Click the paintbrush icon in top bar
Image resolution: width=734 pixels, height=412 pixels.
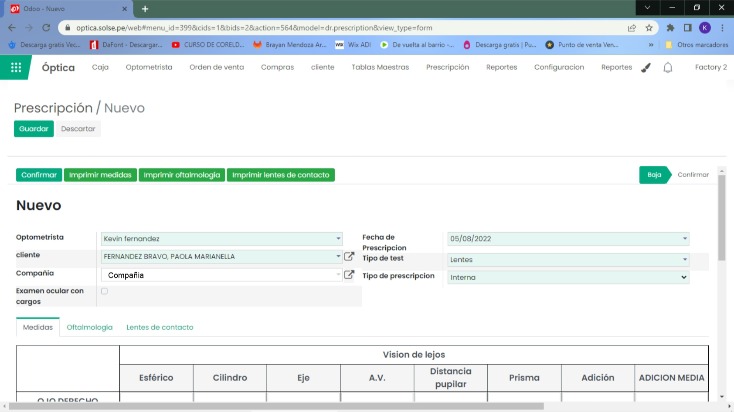(645, 67)
